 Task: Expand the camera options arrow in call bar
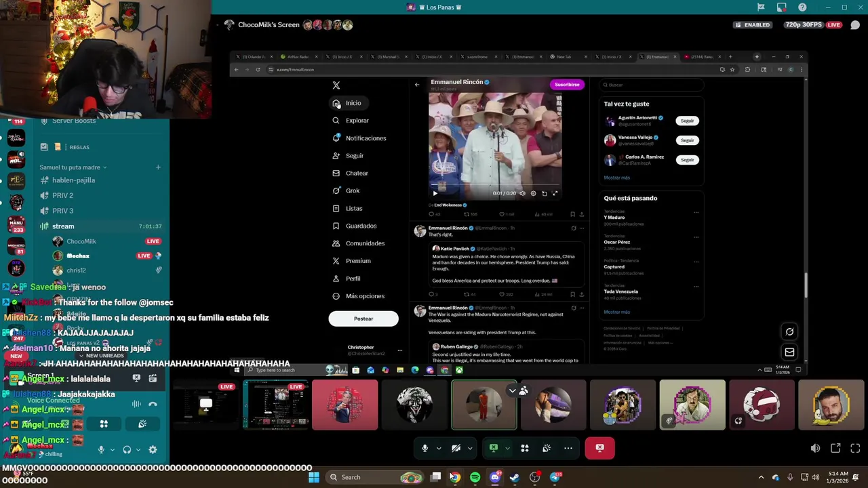coord(470,448)
